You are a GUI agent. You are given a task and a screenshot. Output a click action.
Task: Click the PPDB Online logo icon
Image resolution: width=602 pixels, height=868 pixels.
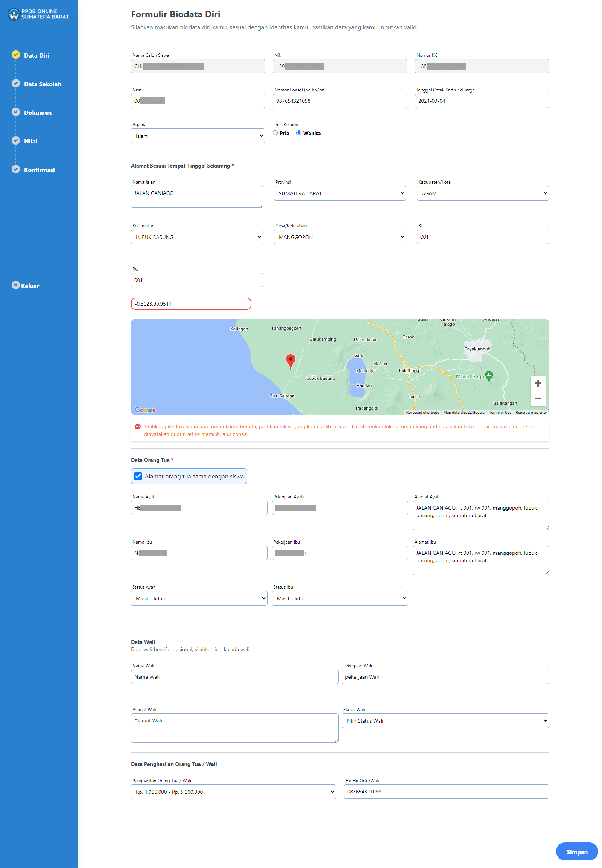click(14, 14)
